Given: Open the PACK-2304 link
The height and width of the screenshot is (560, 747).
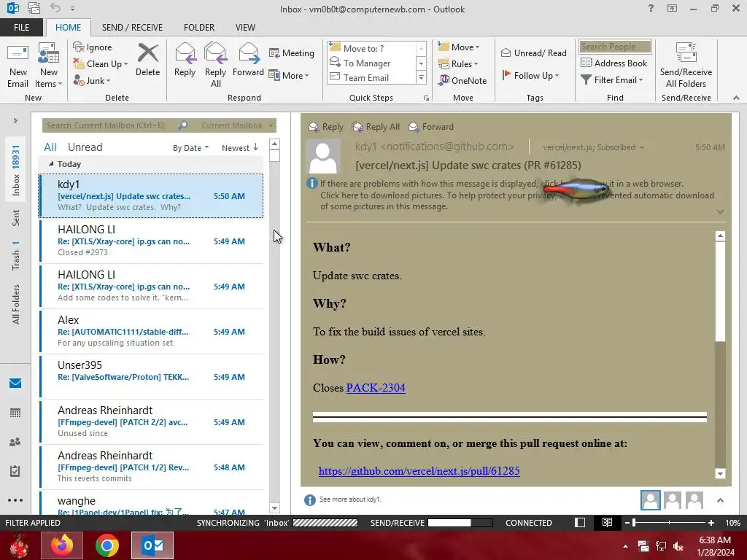Looking at the screenshot, I should tap(376, 388).
